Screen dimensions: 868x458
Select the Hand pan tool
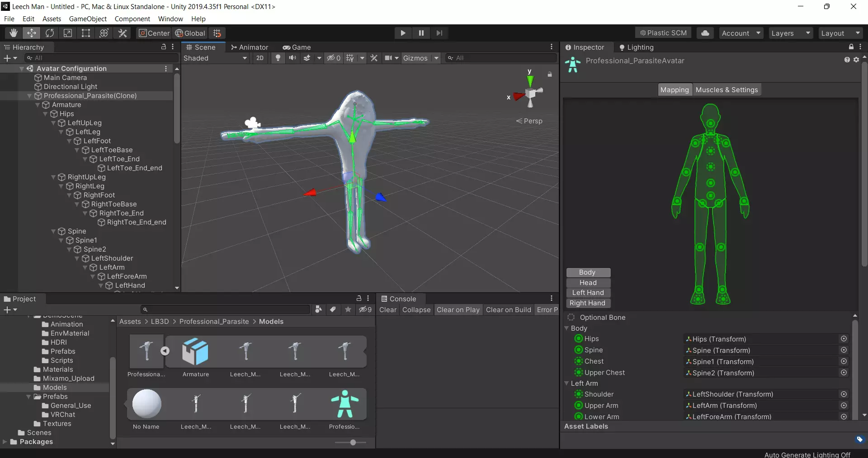coord(13,33)
